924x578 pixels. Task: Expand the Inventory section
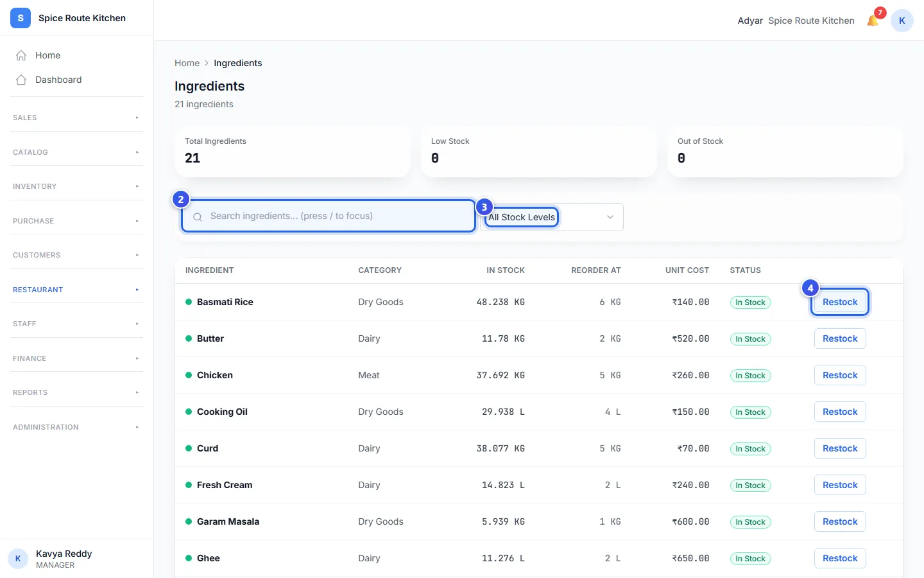[76, 186]
